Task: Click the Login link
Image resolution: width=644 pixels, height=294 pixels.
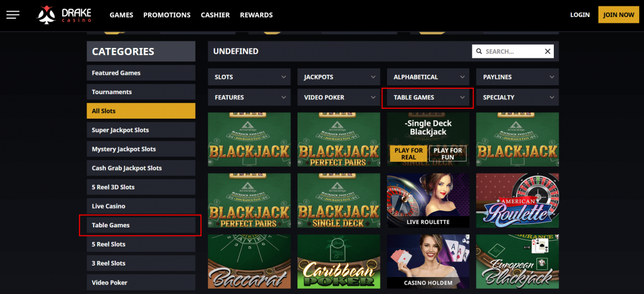Action: 580,15
